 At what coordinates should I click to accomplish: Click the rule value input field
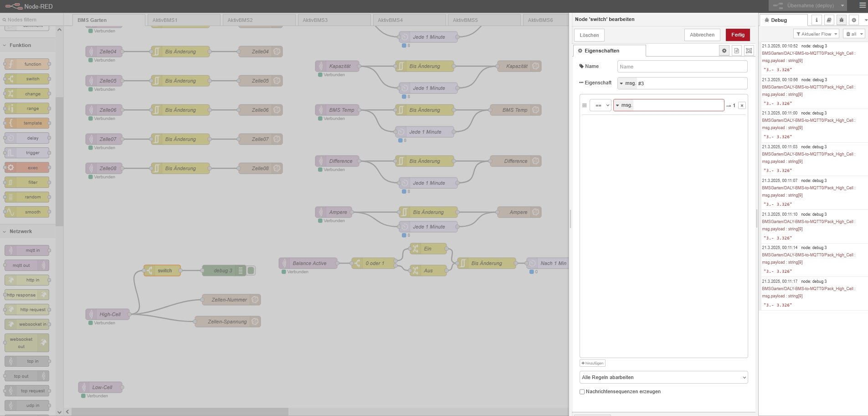678,105
